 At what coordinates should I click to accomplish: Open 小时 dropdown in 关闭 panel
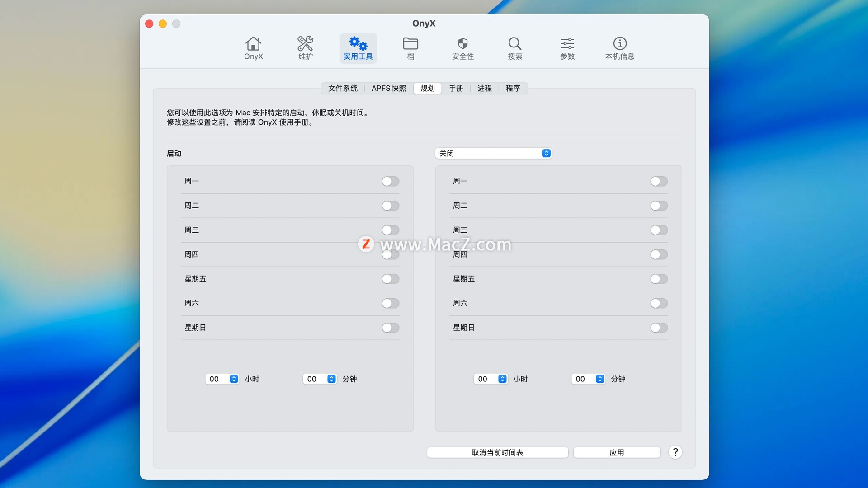pos(491,379)
